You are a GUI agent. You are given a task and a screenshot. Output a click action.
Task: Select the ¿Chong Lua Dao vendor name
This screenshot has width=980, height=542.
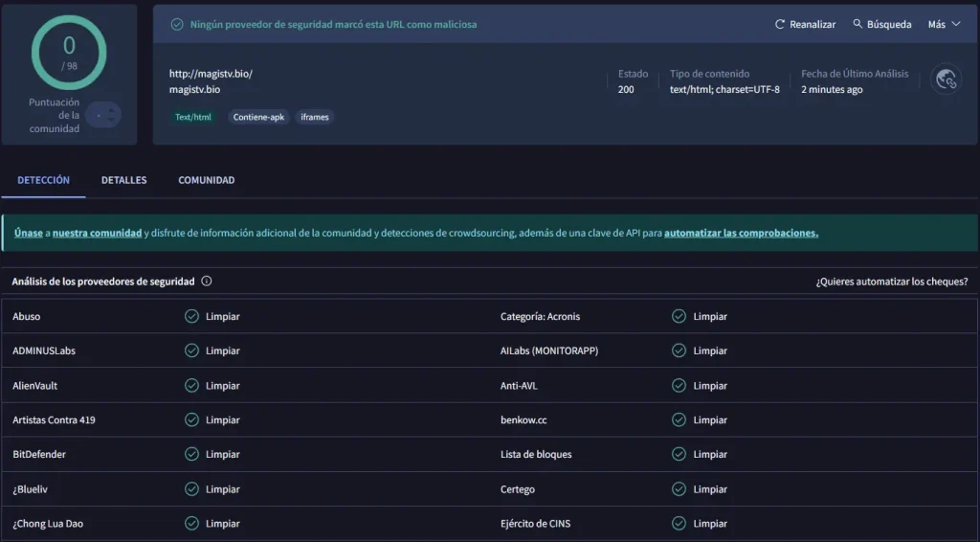click(48, 523)
